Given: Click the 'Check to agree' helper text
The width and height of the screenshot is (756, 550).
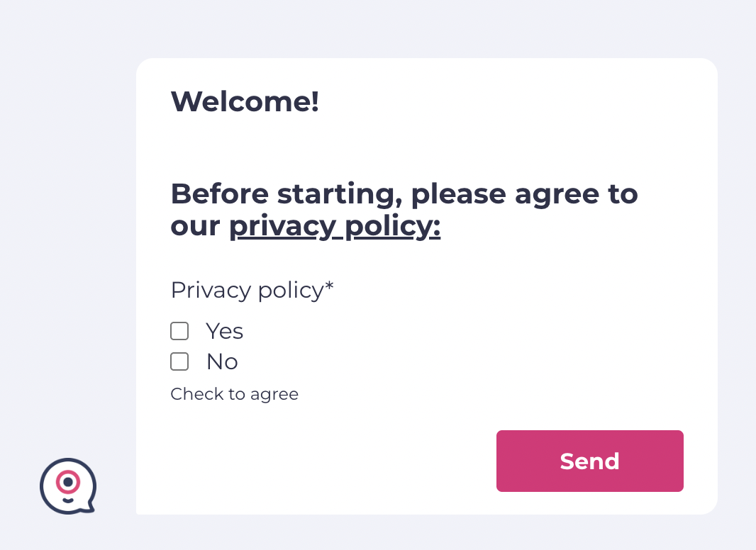Looking at the screenshot, I should [x=234, y=394].
